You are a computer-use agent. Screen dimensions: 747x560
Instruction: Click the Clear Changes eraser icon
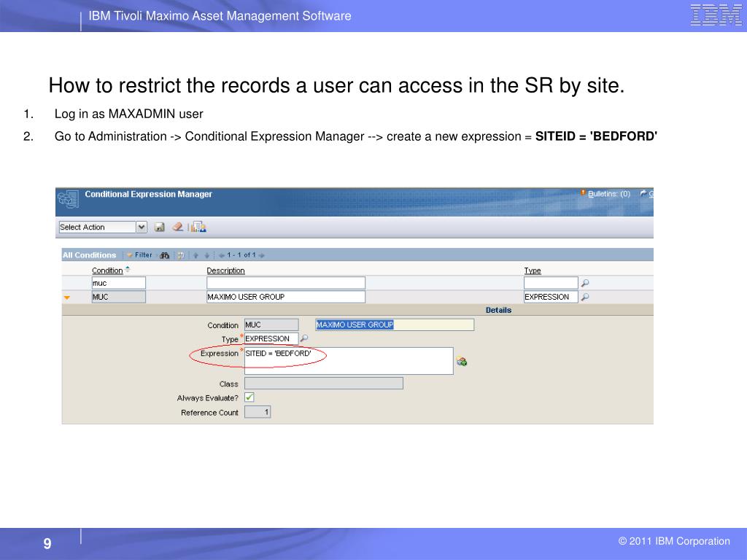178,227
